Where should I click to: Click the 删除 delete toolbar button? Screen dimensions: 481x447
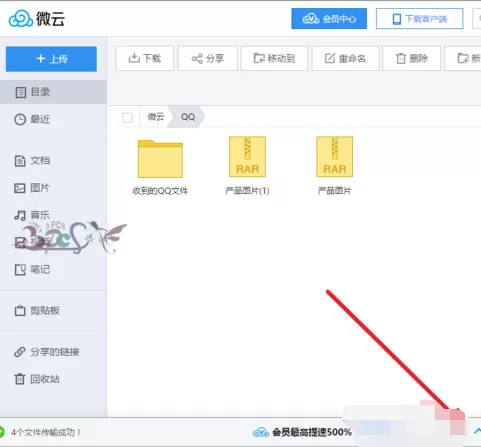[x=412, y=59]
